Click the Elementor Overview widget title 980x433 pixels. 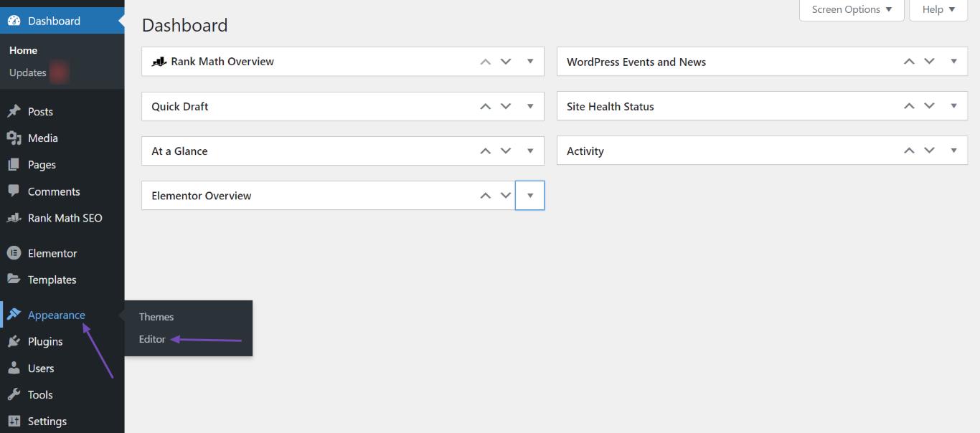pyautogui.click(x=202, y=196)
